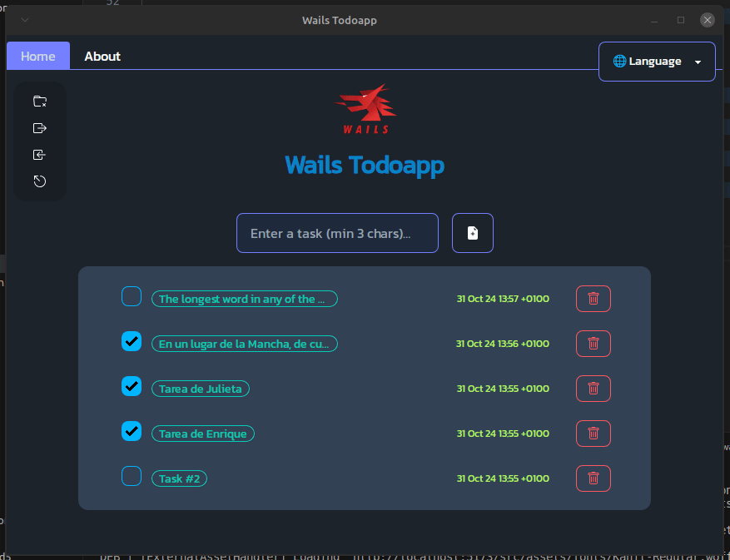Click the 'Tarea de Julieta' task label
Viewport: 730px width, 560px height.
pyautogui.click(x=201, y=389)
